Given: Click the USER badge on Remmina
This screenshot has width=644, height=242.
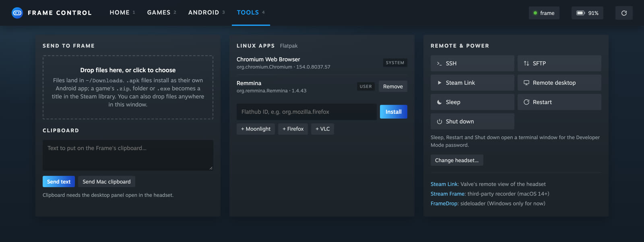Looking at the screenshot, I should tap(365, 86).
